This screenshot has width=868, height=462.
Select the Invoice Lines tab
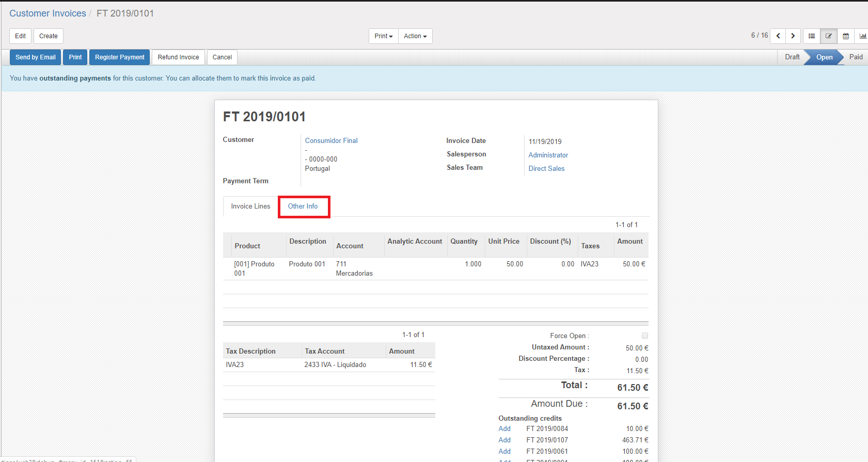pyautogui.click(x=250, y=206)
